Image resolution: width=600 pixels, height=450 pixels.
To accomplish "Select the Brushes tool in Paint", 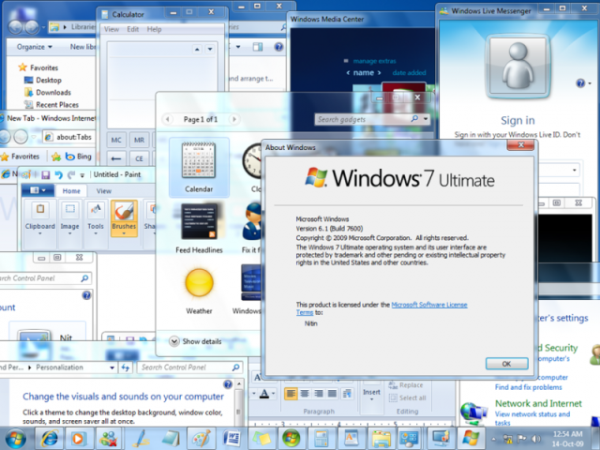I will (x=124, y=218).
